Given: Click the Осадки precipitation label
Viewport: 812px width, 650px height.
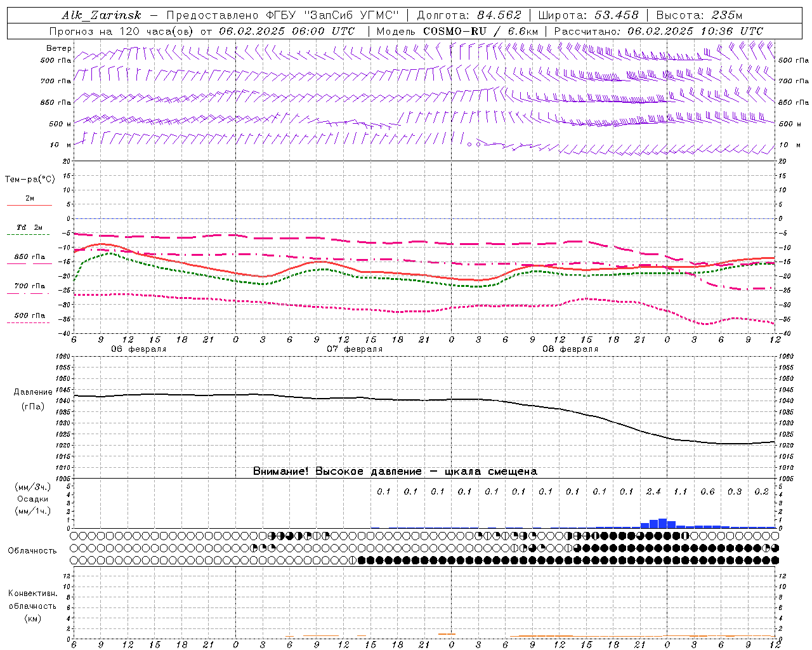Looking at the screenshot, I should 33,499.
